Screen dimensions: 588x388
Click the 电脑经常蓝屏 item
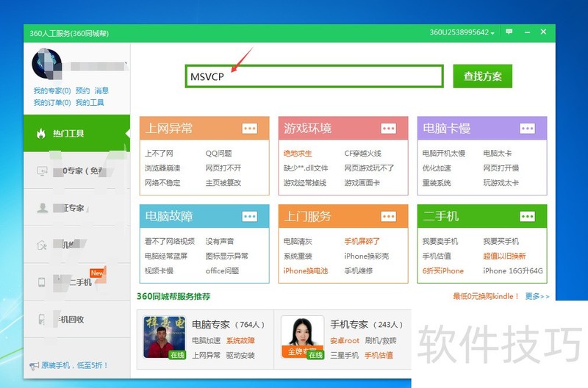coord(166,256)
